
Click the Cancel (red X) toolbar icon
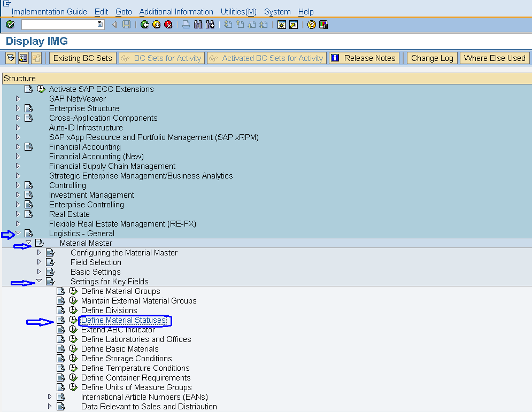pos(167,25)
